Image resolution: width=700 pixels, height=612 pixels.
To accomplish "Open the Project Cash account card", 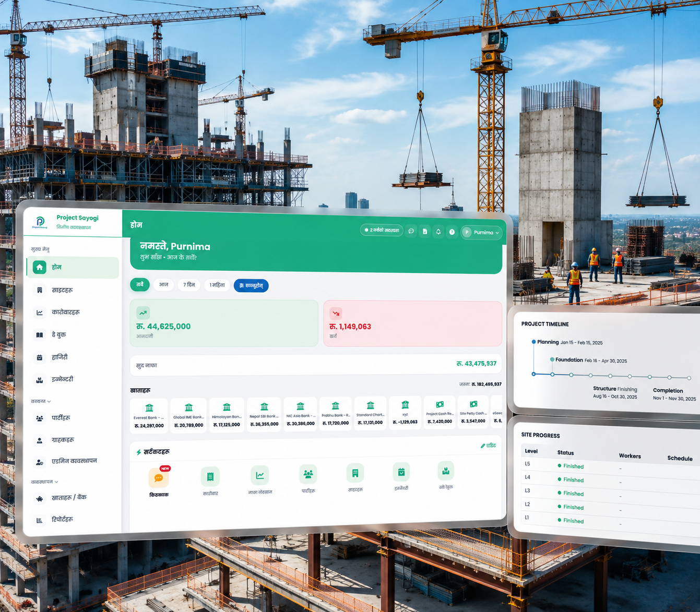I will click(440, 412).
